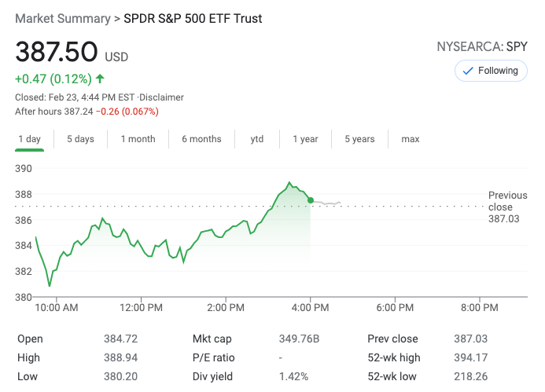Image resolution: width=545 pixels, height=392 pixels.
Task: Click the Market Summary breadcrumb
Action: [63, 18]
